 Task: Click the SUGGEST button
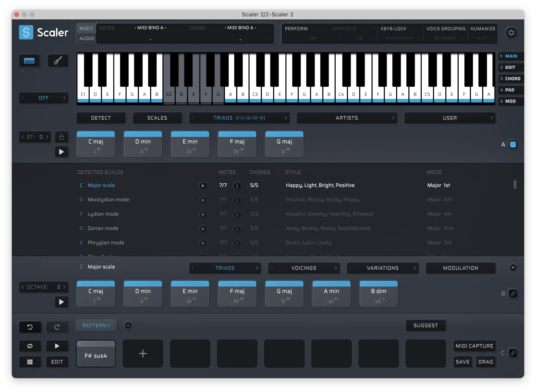pos(426,325)
